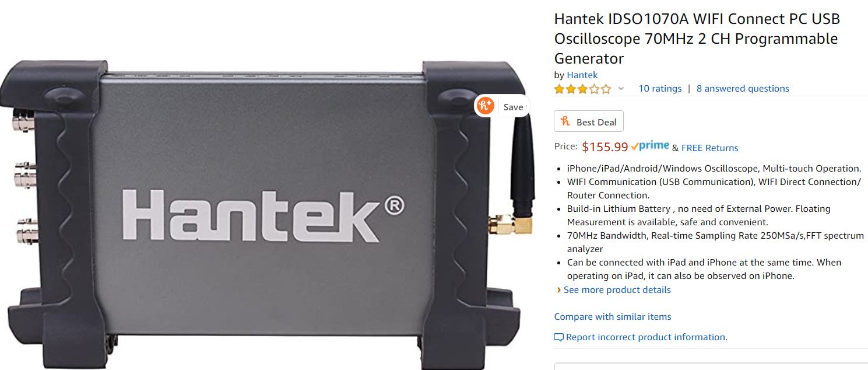Viewport: 868px width, 370px height.
Task: Click the Save button on product image
Action: click(514, 107)
